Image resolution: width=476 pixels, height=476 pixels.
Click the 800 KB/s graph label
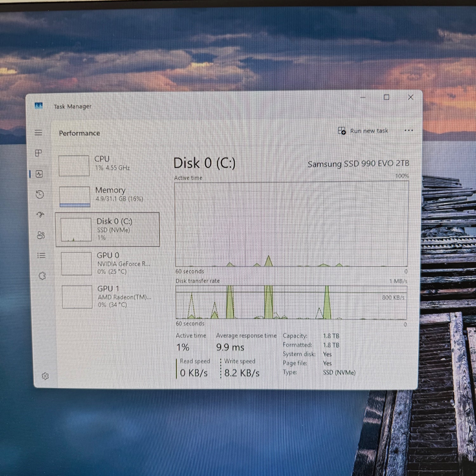[393, 298]
